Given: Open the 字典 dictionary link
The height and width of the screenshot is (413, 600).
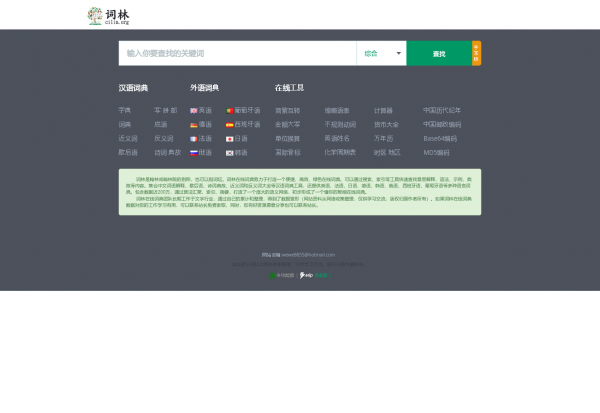Looking at the screenshot, I should [125, 110].
